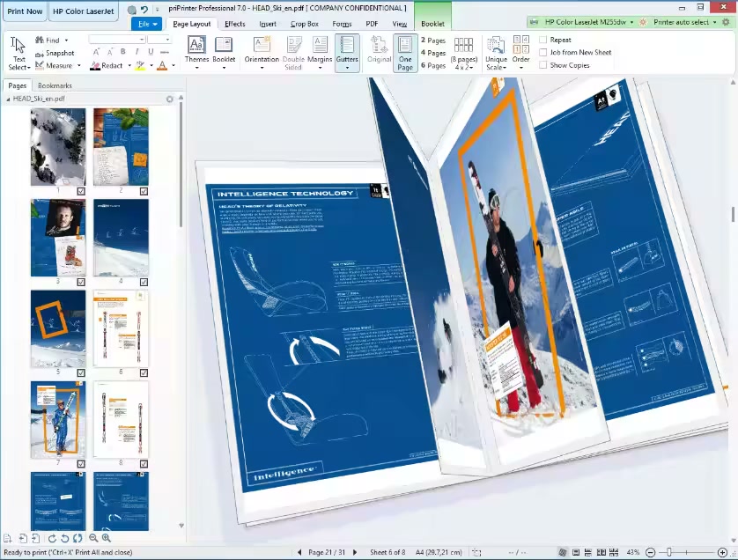Screen dimensions: 738x560
Task: Click the Print Now button
Action: (25, 11)
